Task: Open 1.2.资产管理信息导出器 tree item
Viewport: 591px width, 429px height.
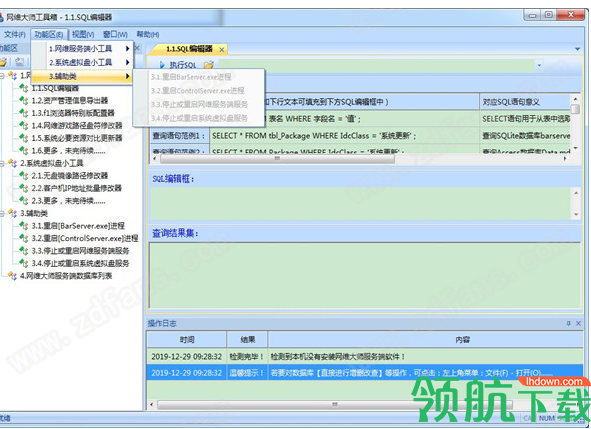Action: click(69, 100)
